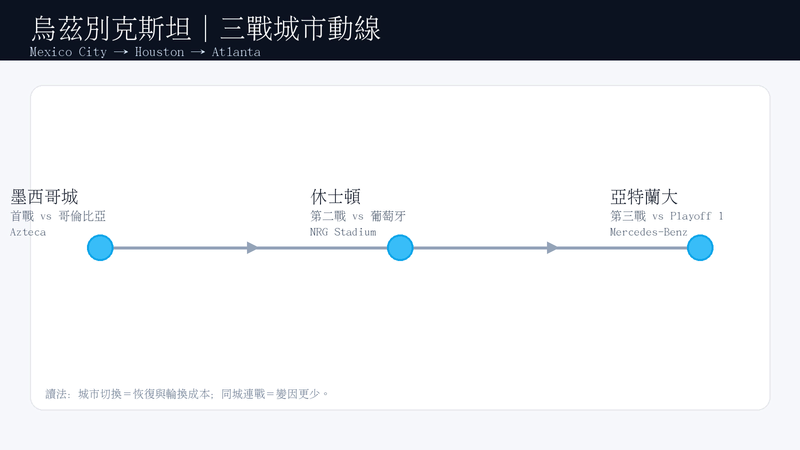This screenshot has height=450, width=800.
Task: Click the 第三戰 vs Playoff 1 text
Action: coord(666,216)
